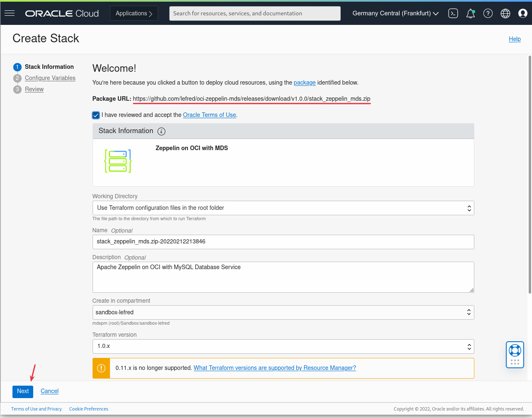Switch region from Germany Central (Frankfurt)
The width and height of the screenshot is (532, 418).
[395, 13]
